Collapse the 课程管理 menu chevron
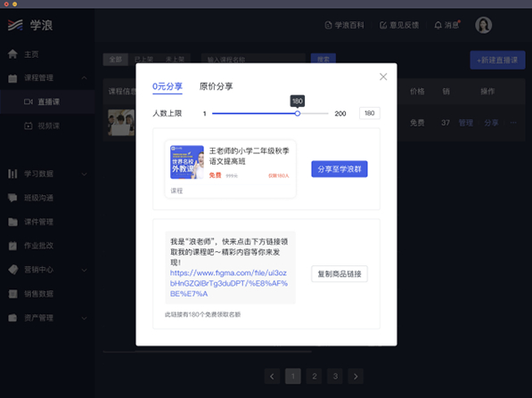The height and width of the screenshot is (398, 532). [x=84, y=78]
